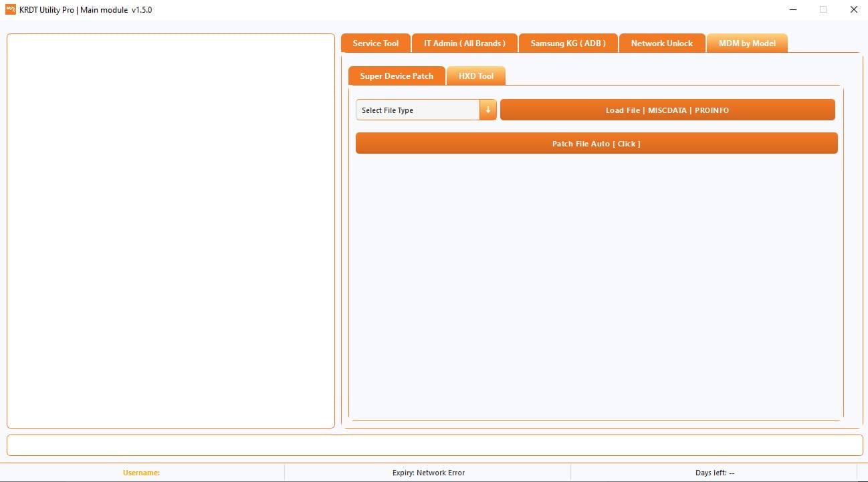
Task: Click inside the bottom status message bar
Action: [434, 445]
